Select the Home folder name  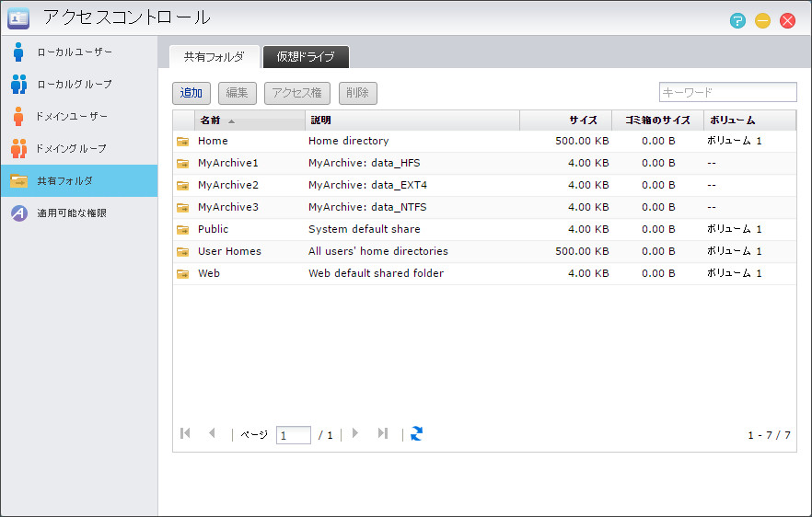tap(213, 141)
